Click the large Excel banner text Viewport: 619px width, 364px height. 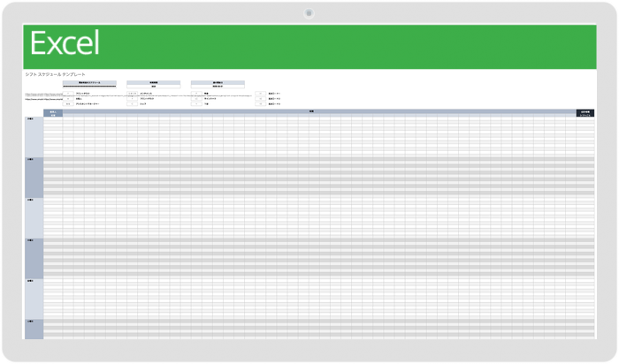65,43
